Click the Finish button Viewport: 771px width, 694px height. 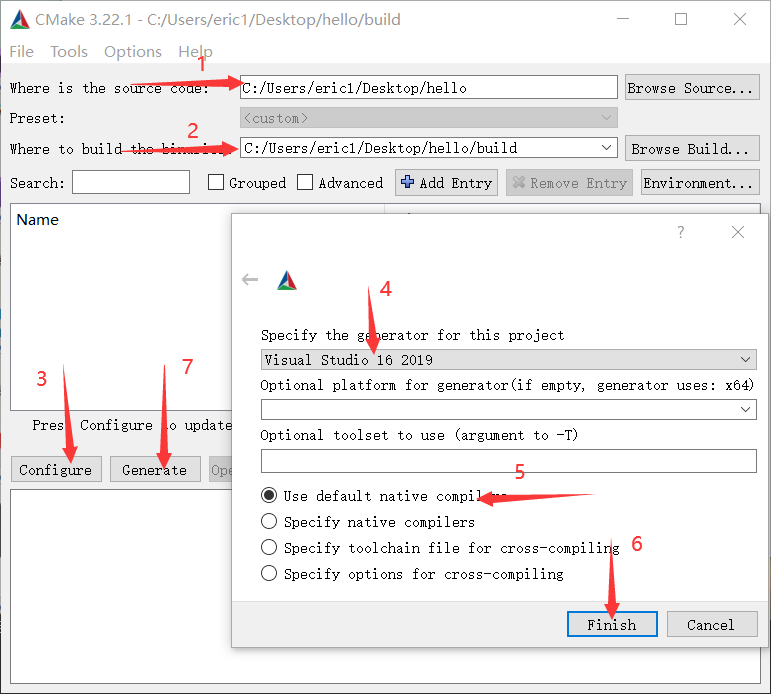click(x=612, y=624)
